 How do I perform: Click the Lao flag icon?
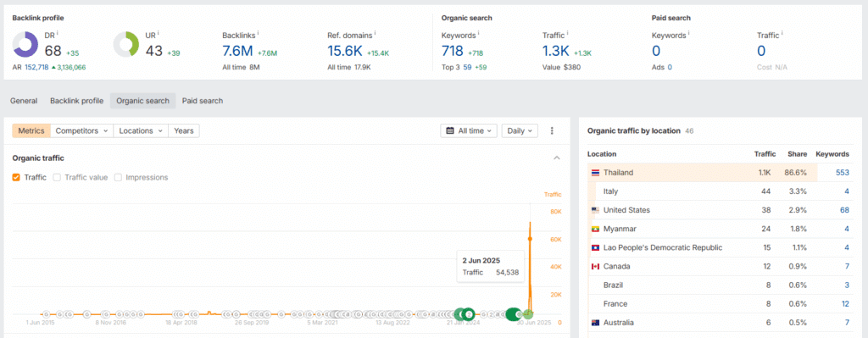595,248
